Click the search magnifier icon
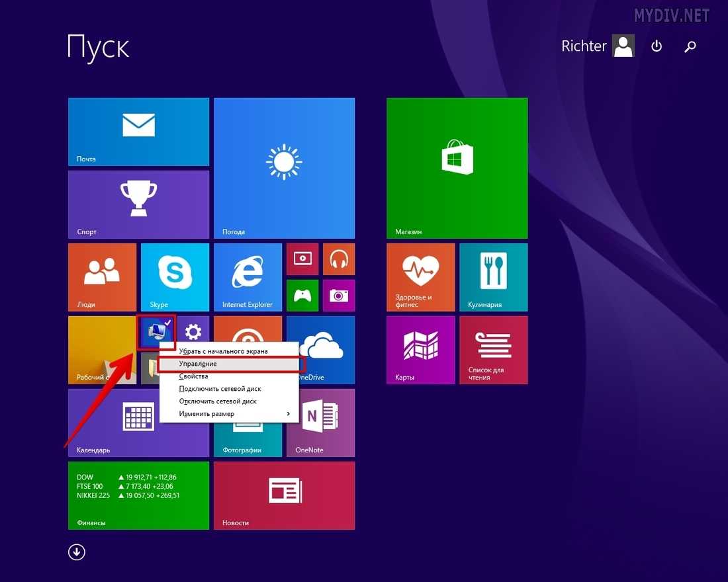Viewport: 728px width, 582px height. click(x=690, y=46)
